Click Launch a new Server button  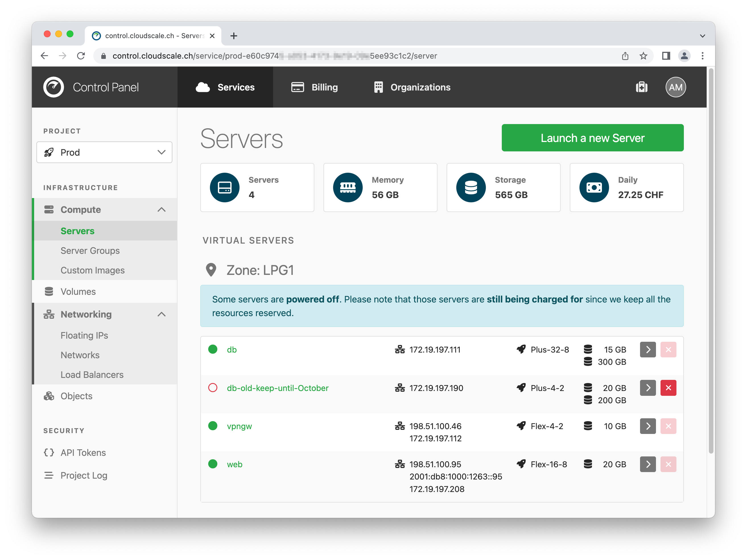(592, 138)
